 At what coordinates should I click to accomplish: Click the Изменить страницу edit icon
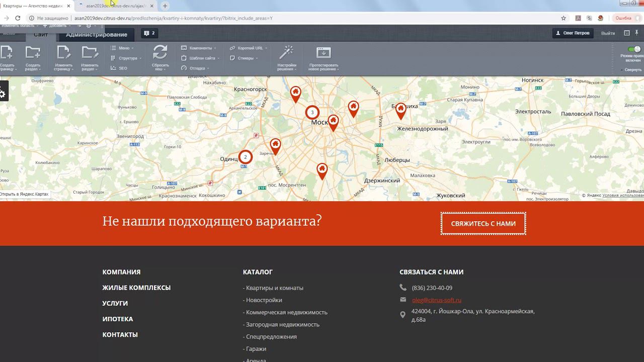pyautogui.click(x=63, y=52)
